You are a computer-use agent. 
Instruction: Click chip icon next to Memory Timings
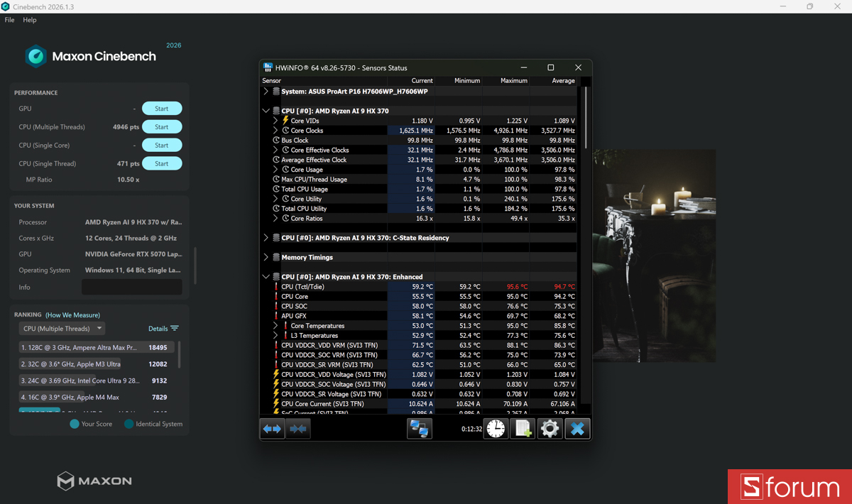tap(276, 258)
